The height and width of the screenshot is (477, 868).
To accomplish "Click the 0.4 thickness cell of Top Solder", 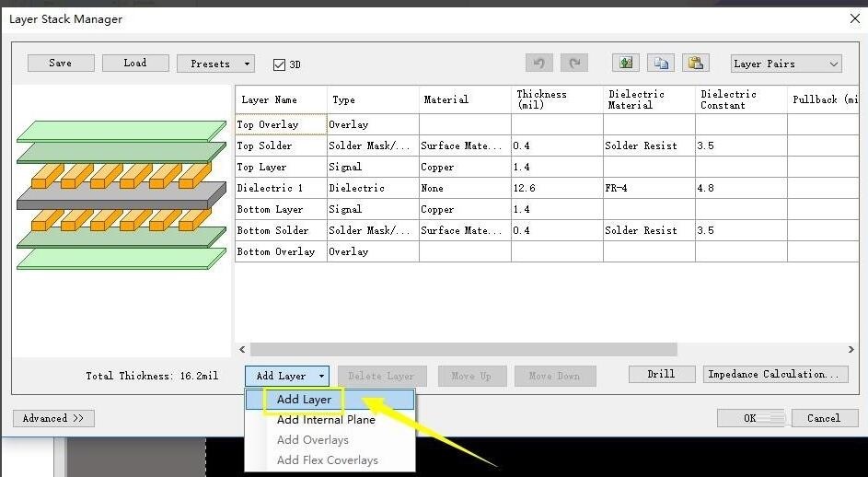I will [x=557, y=145].
